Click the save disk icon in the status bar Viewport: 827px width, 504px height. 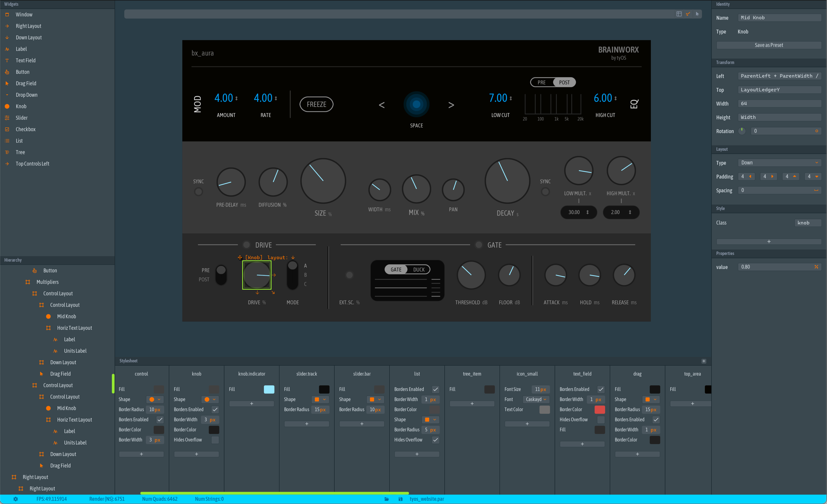tap(401, 499)
